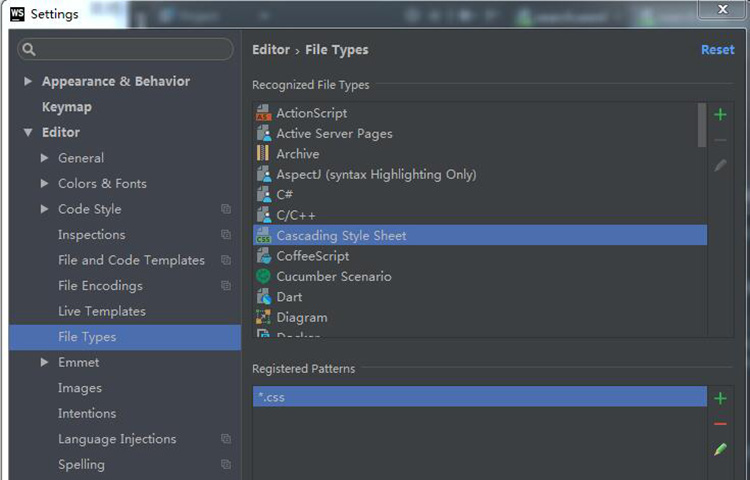Image resolution: width=750 pixels, height=480 pixels.
Task: Click the AspectJ file type icon
Action: pos(264,174)
